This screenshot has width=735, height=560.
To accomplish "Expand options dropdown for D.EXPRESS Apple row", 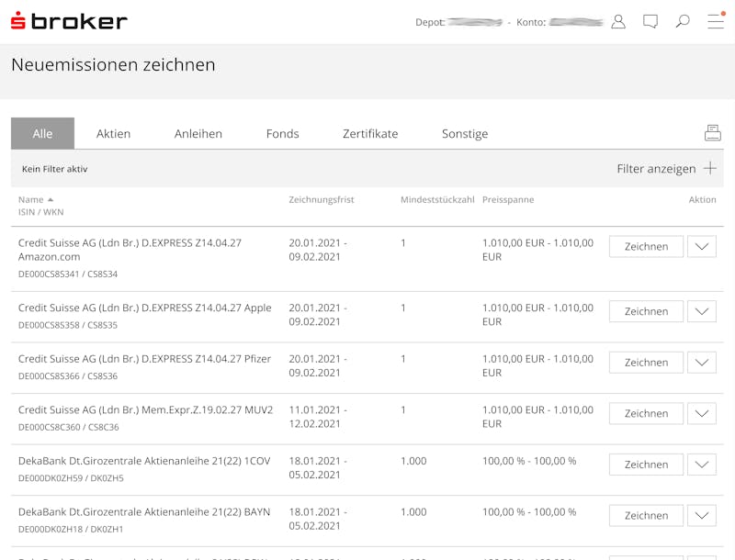I will coord(702,311).
